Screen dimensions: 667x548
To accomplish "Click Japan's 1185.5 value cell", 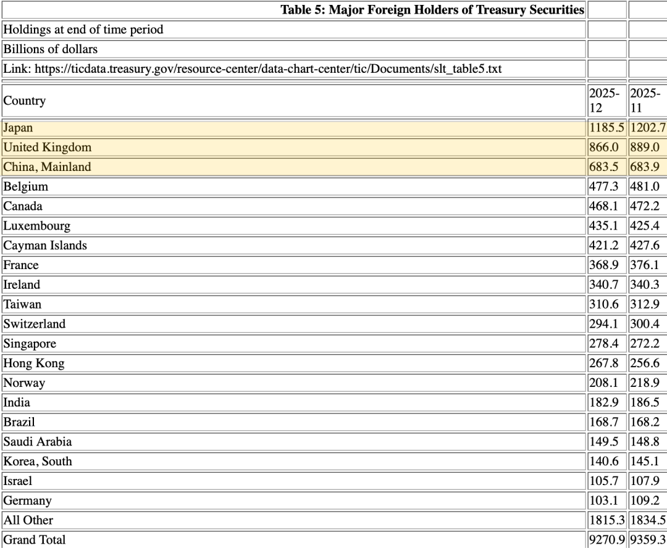I will tap(606, 128).
